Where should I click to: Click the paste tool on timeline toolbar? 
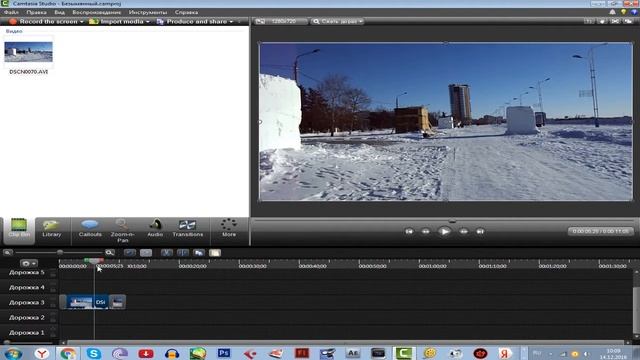pyautogui.click(x=215, y=253)
